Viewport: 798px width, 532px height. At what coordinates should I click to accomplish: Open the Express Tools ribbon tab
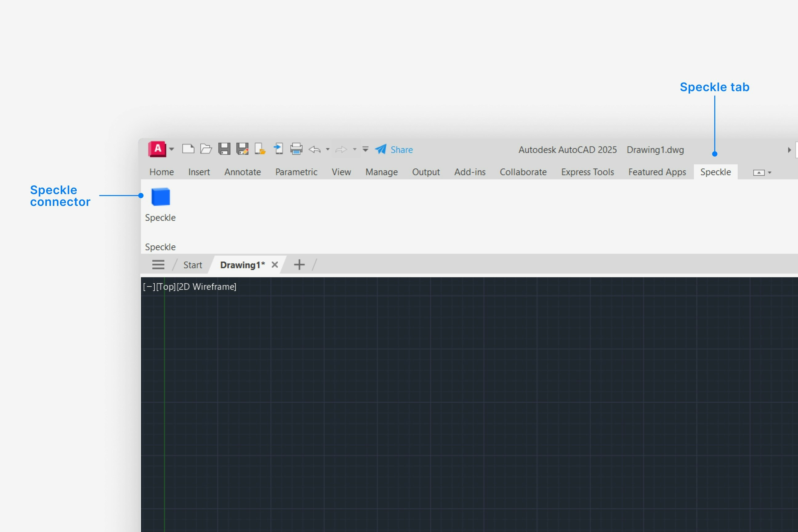pos(587,172)
